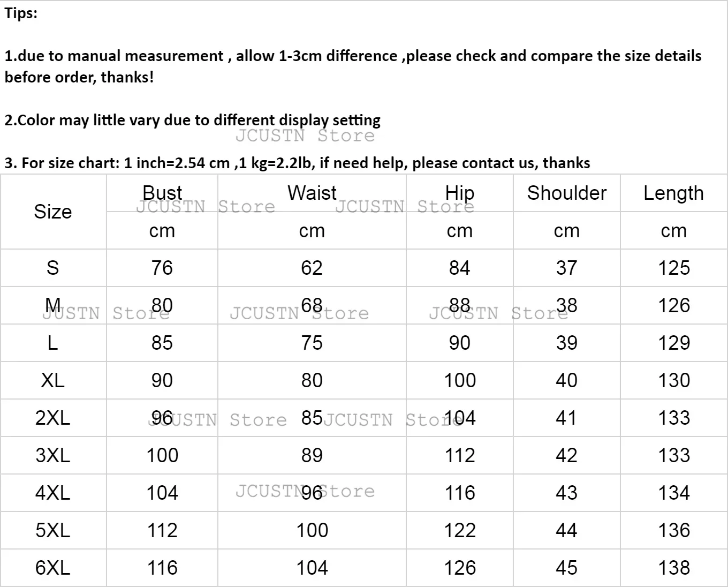The image size is (728, 587).
Task: Click the S size row label
Action: coord(52,268)
